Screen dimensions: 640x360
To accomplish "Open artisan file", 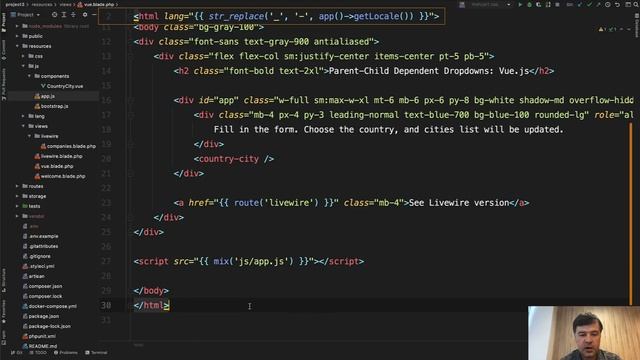I will point(33,276).
